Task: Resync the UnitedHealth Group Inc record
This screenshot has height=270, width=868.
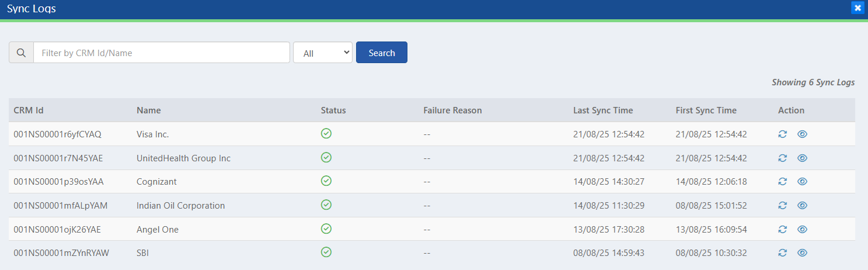Action: click(783, 158)
